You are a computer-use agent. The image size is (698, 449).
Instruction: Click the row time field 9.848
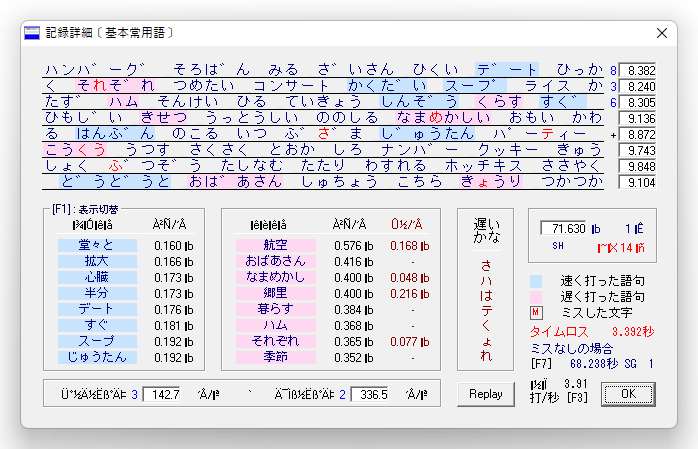637,166
